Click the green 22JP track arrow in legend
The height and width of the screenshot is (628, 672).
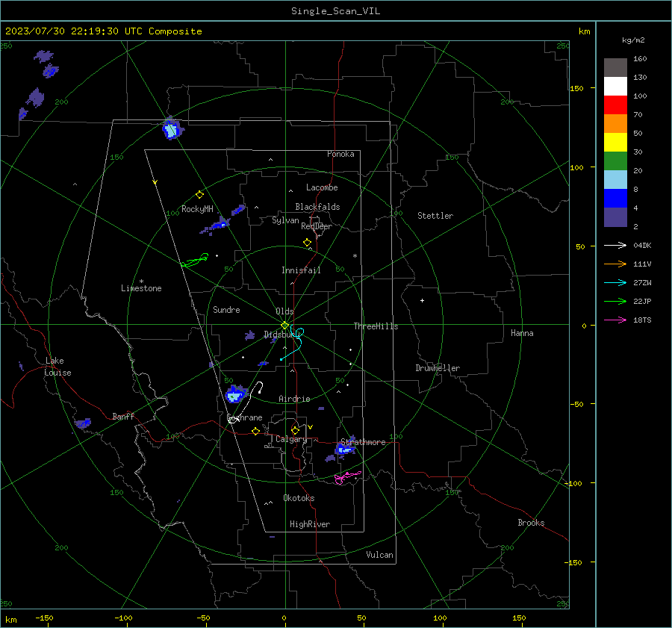pyautogui.click(x=615, y=302)
